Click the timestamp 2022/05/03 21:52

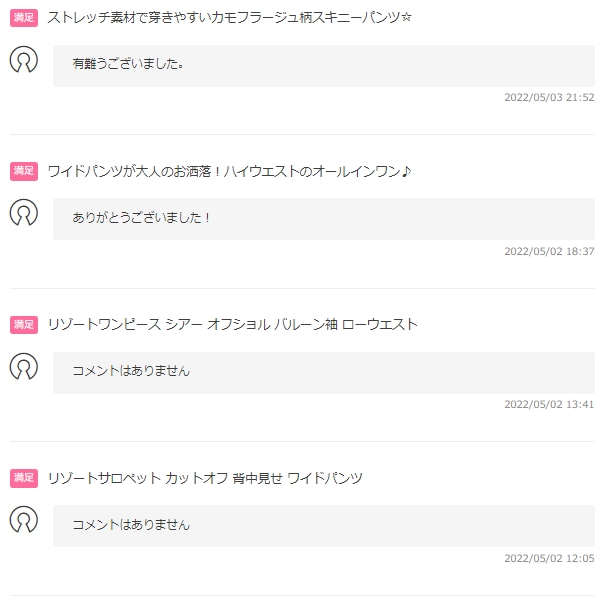click(549, 97)
